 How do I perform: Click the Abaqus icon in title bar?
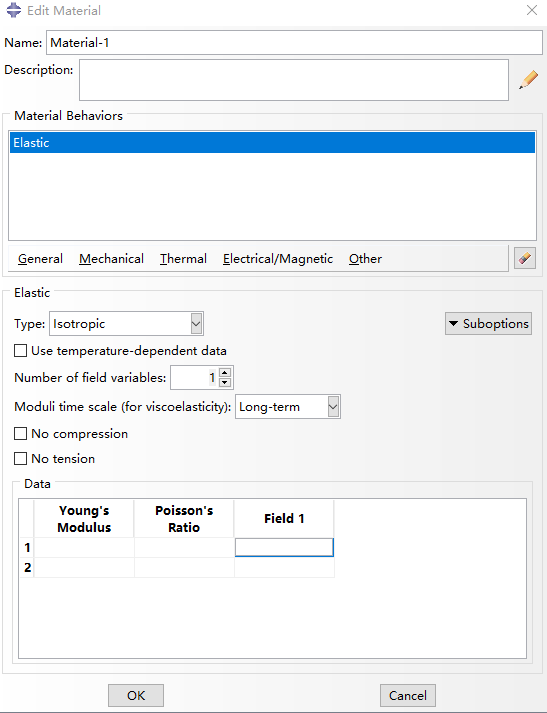pos(13,10)
